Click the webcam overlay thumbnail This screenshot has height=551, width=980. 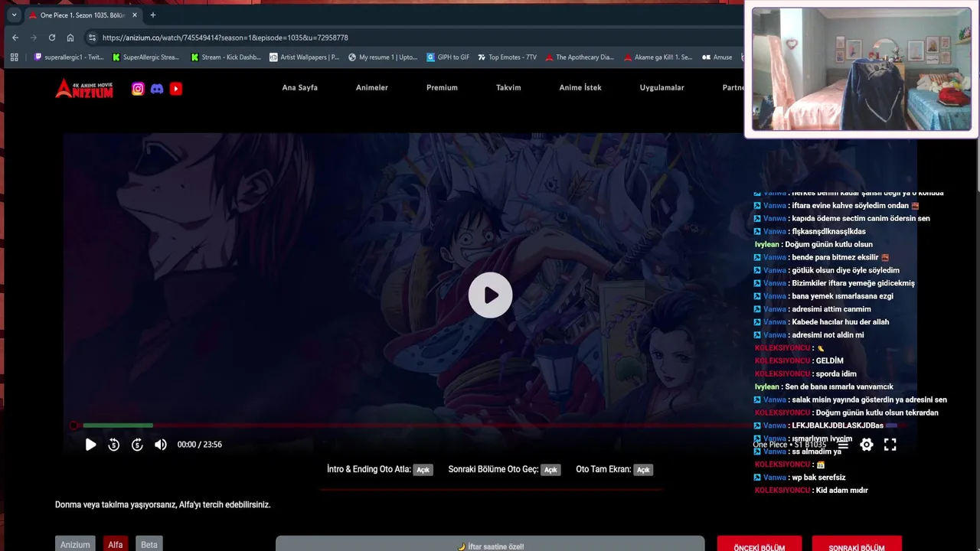coord(861,69)
